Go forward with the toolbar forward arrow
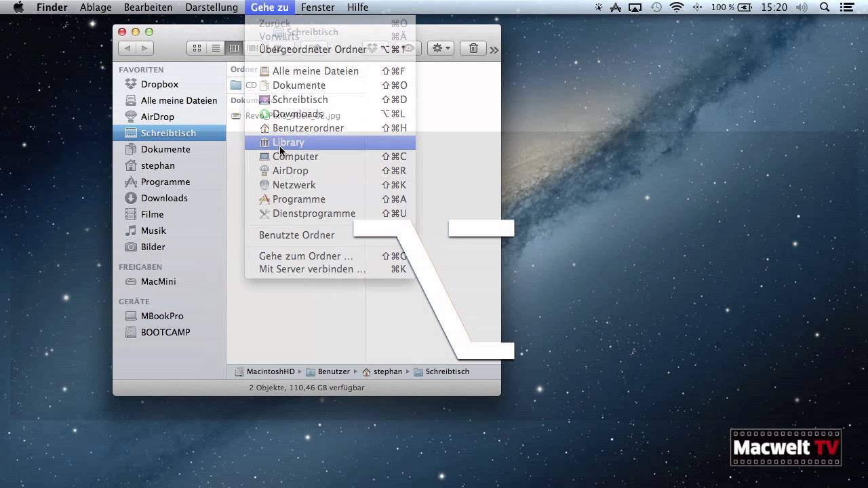 tap(144, 48)
